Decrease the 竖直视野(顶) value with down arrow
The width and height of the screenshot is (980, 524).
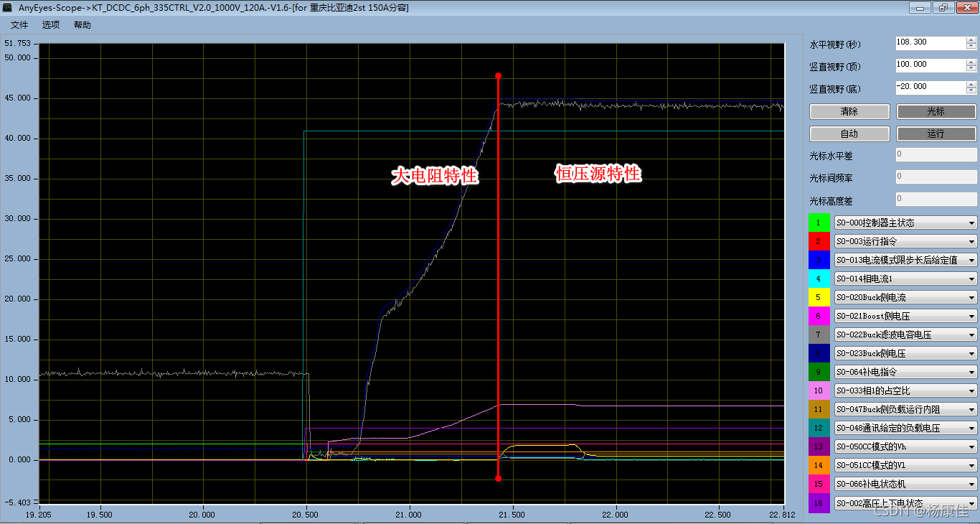971,69
